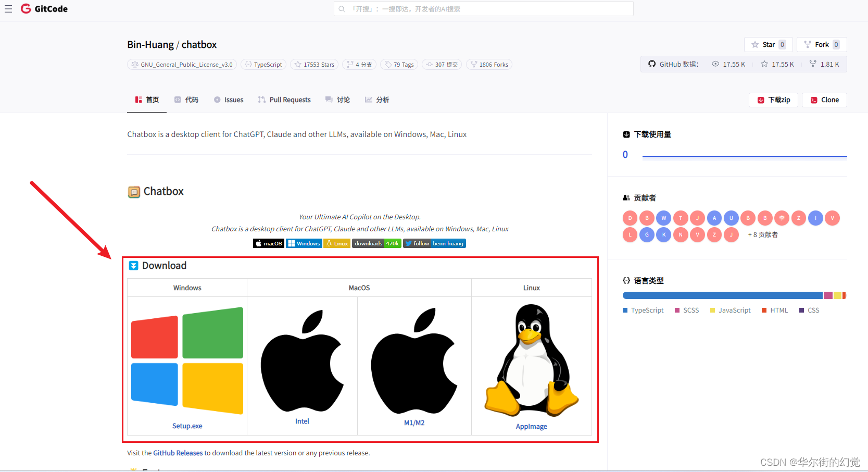Click the macOS badge in the README
The image size is (868, 472).
(x=269, y=243)
